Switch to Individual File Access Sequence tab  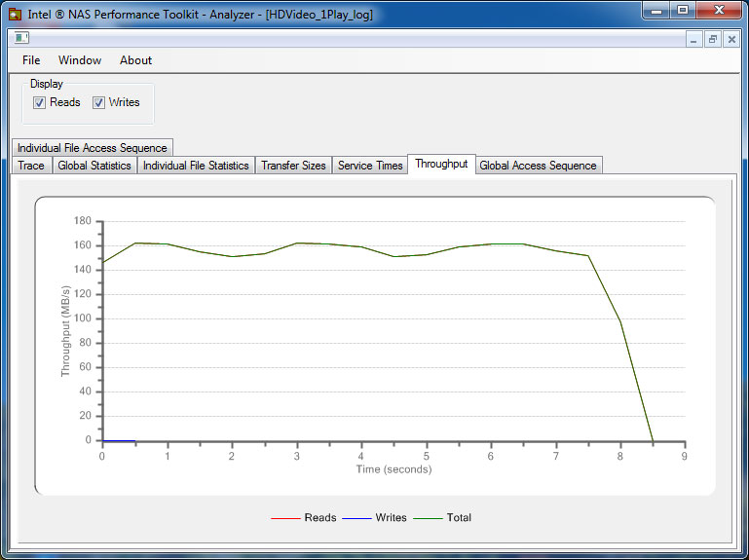(93, 148)
